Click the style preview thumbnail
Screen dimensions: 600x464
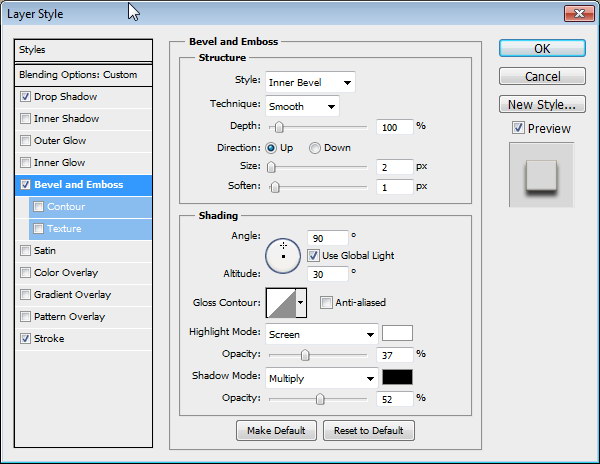coord(541,174)
